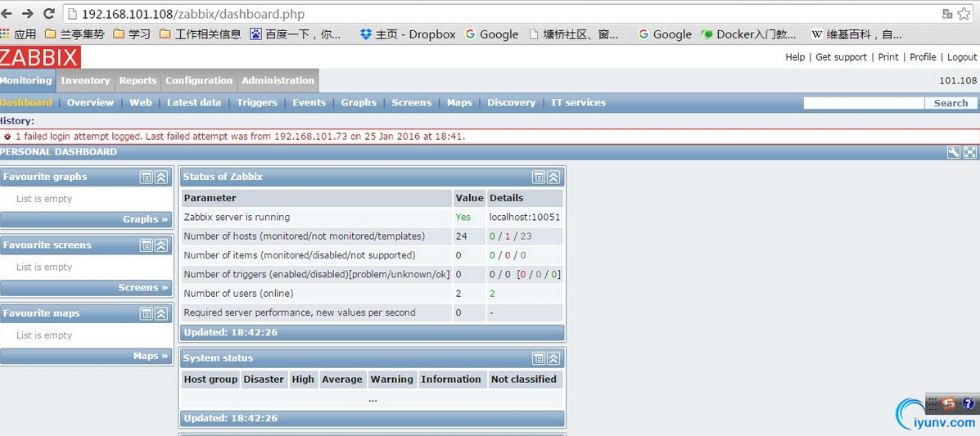Open 兰亭集势 bookmark folder
The image size is (980, 436).
point(75,34)
